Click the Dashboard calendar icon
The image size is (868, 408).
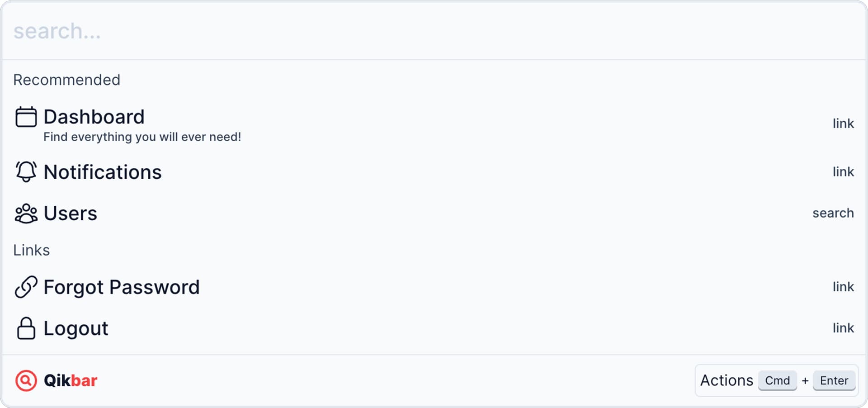click(x=26, y=117)
